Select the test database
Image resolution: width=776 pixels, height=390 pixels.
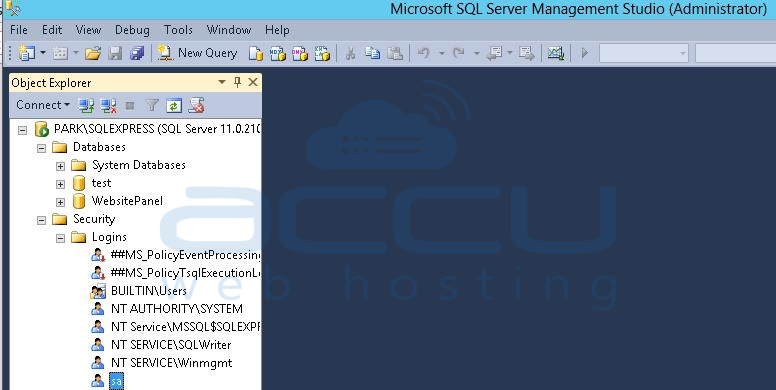click(101, 183)
